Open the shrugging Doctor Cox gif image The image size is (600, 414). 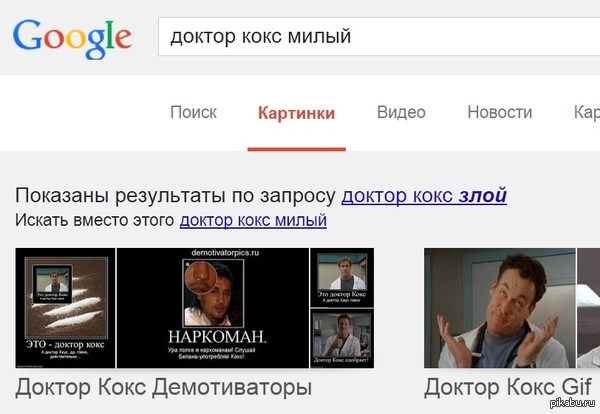pos(500,308)
